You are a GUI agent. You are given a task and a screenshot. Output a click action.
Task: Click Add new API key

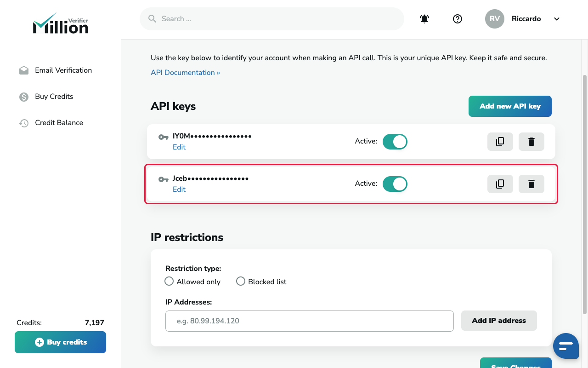click(x=510, y=106)
